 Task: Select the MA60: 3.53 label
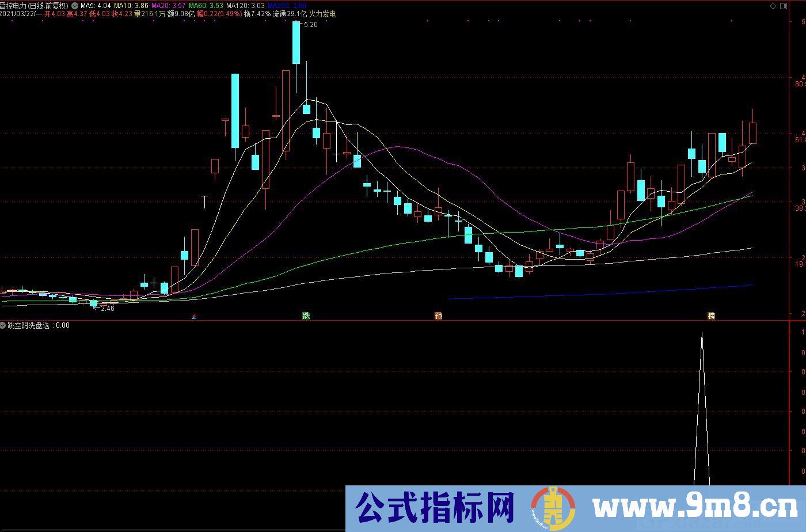click(206, 6)
